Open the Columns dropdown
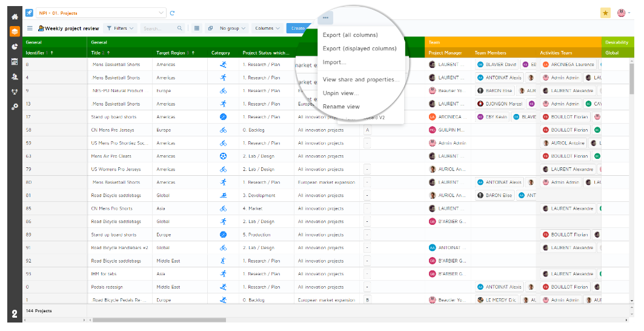 pos(267,28)
